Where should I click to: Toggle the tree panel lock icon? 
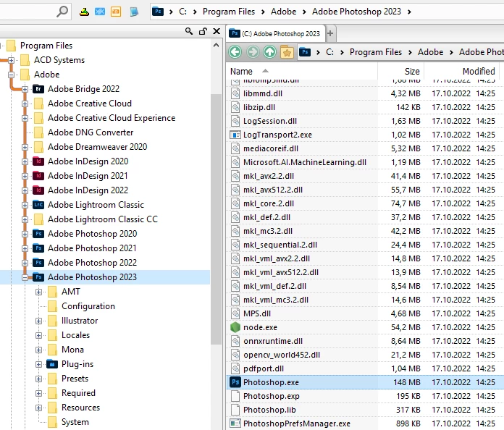203,31
